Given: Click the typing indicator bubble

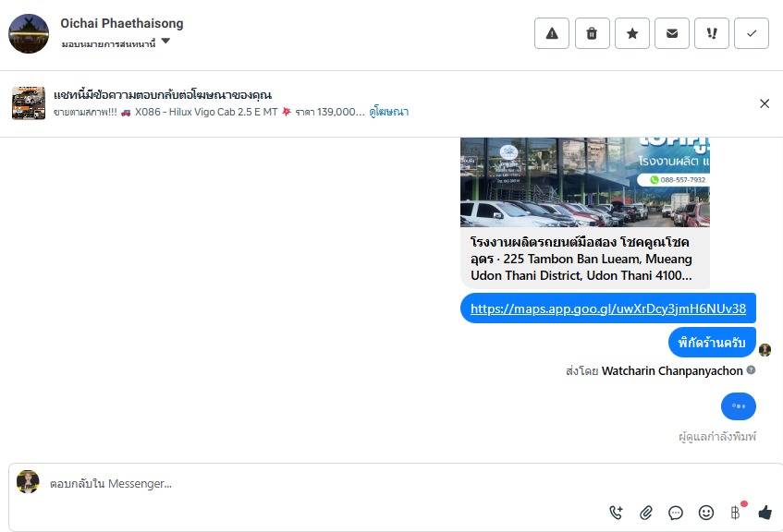Looking at the screenshot, I should [x=738, y=406].
